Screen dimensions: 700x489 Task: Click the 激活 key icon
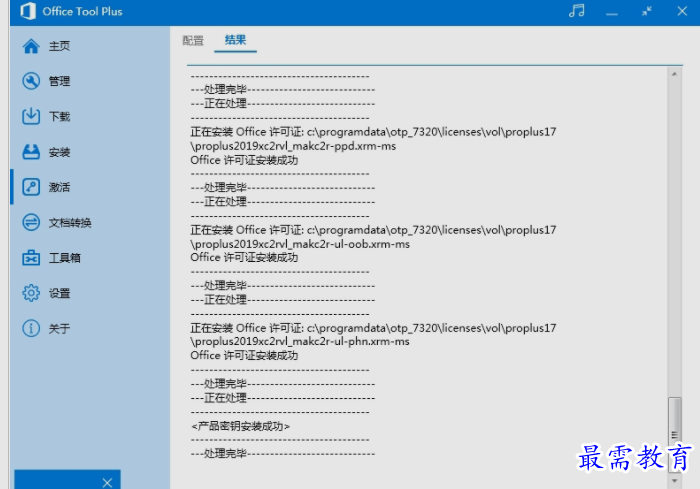31,187
